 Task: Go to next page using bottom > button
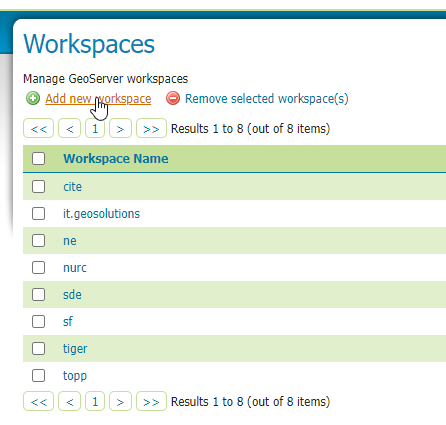[120, 401]
